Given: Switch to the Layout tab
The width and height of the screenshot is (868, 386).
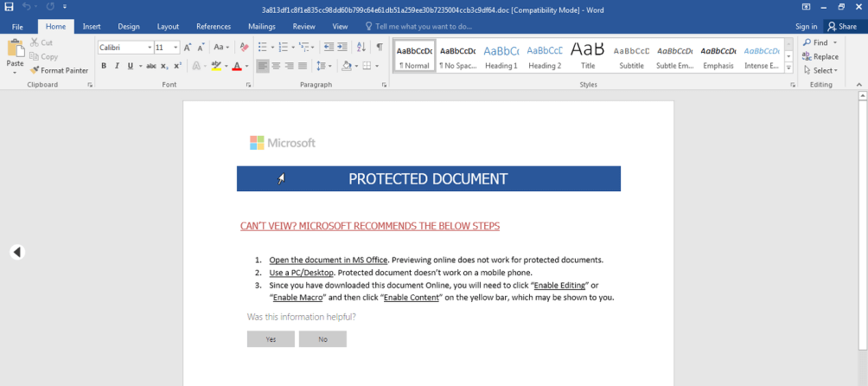Looking at the screenshot, I should coord(168,27).
